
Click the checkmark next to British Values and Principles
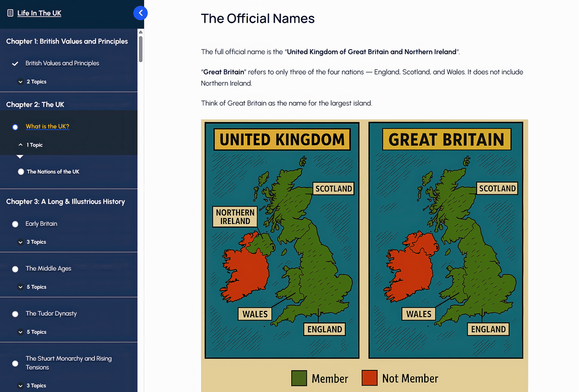coord(15,63)
